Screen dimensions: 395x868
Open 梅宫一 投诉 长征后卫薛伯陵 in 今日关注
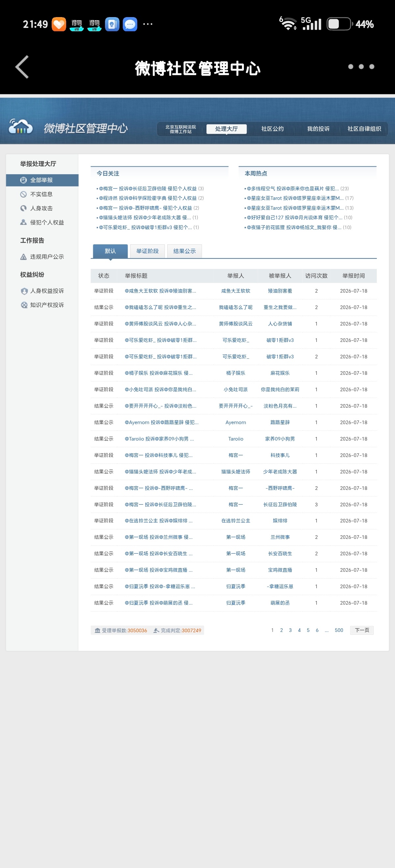(x=148, y=189)
